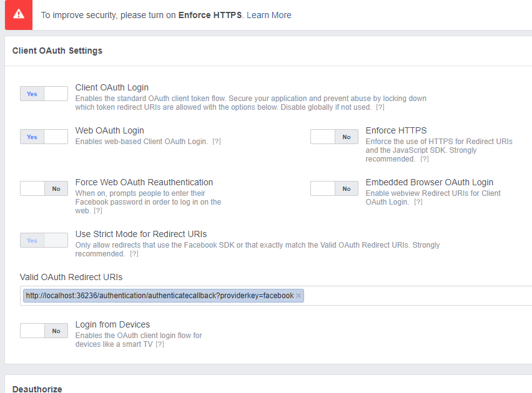Enable Force Web OAuth Reauthentication

coord(44,188)
